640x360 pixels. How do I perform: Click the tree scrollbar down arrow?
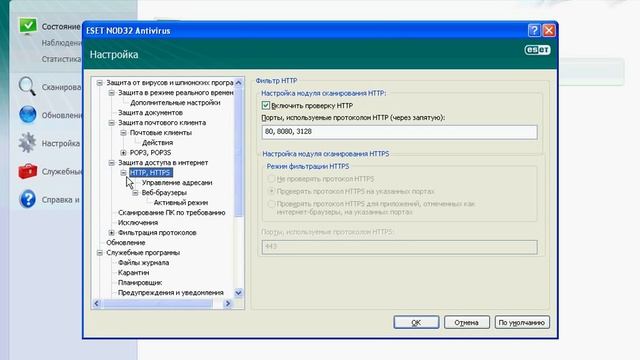(238, 293)
